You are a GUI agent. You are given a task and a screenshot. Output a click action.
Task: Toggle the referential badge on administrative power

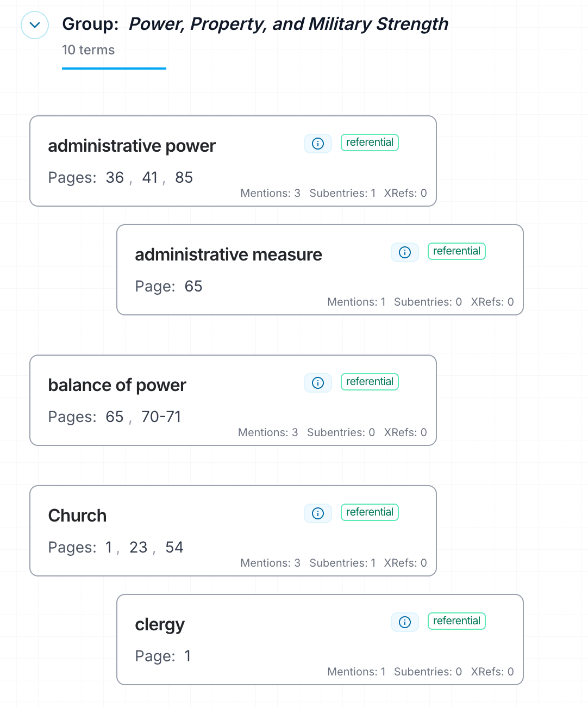(370, 142)
